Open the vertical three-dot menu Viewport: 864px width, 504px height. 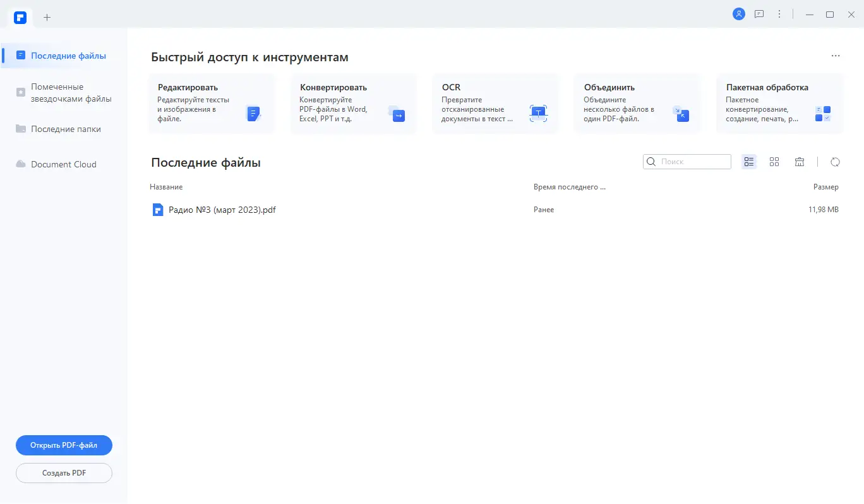pyautogui.click(x=779, y=14)
